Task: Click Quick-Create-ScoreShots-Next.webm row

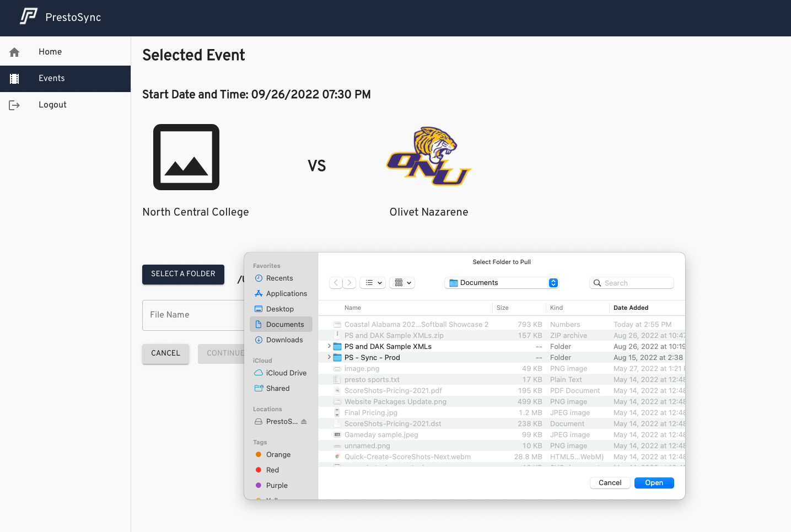Action: point(502,457)
